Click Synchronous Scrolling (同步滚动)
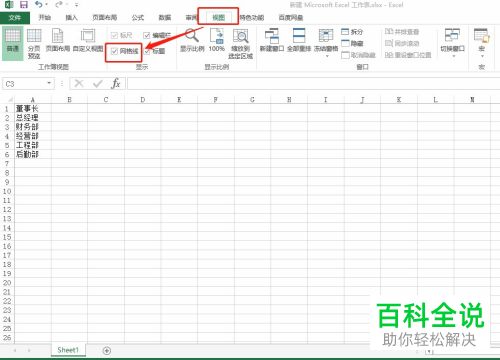Screen dimensions: 500x360 [x=402, y=43]
